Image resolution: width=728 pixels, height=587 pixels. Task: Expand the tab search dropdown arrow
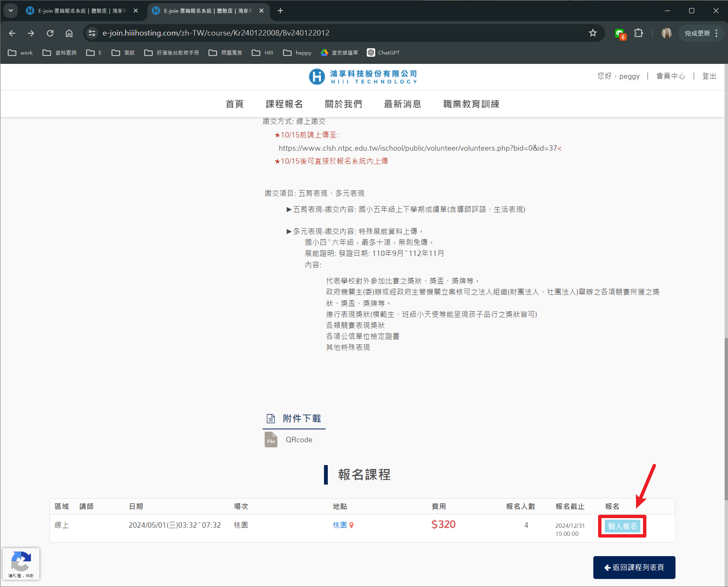click(11, 11)
